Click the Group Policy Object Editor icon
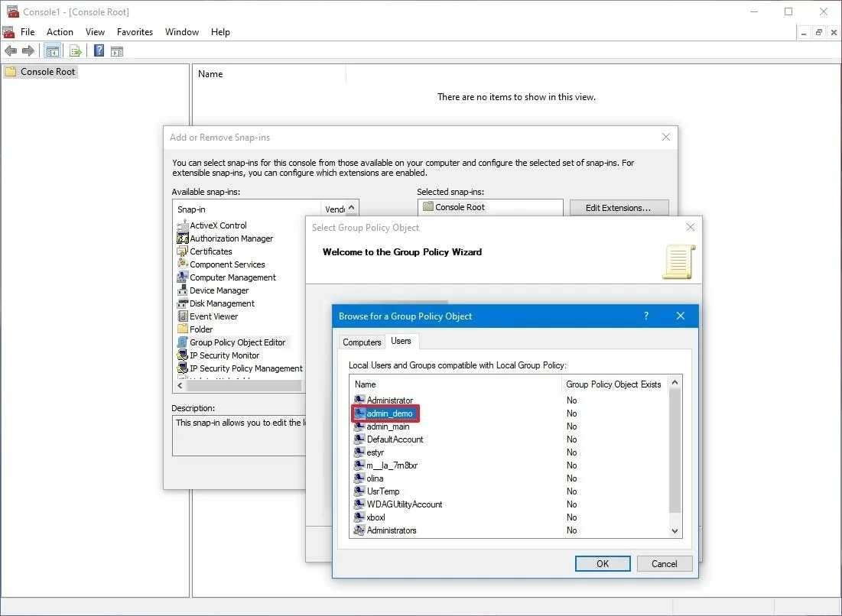This screenshot has width=842, height=616. pyautogui.click(x=183, y=342)
